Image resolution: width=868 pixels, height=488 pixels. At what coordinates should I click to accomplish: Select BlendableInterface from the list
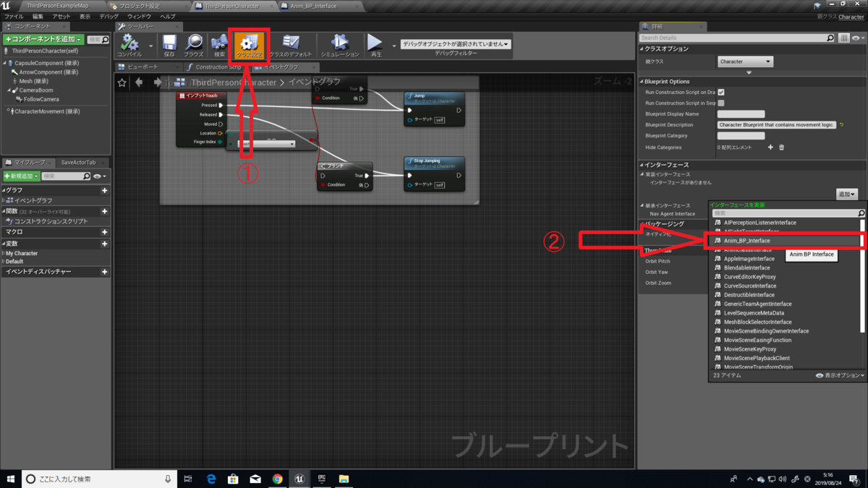point(746,267)
